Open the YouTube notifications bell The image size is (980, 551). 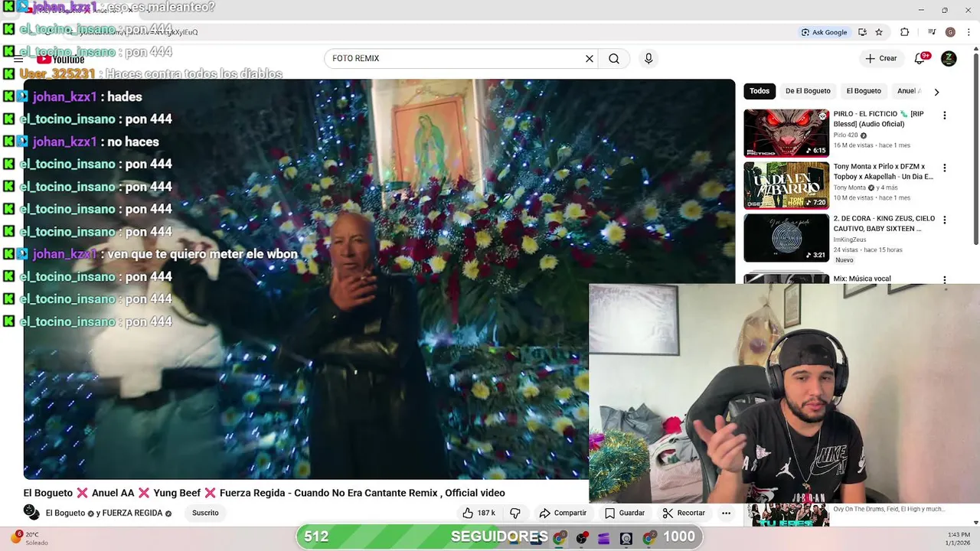coord(921,58)
